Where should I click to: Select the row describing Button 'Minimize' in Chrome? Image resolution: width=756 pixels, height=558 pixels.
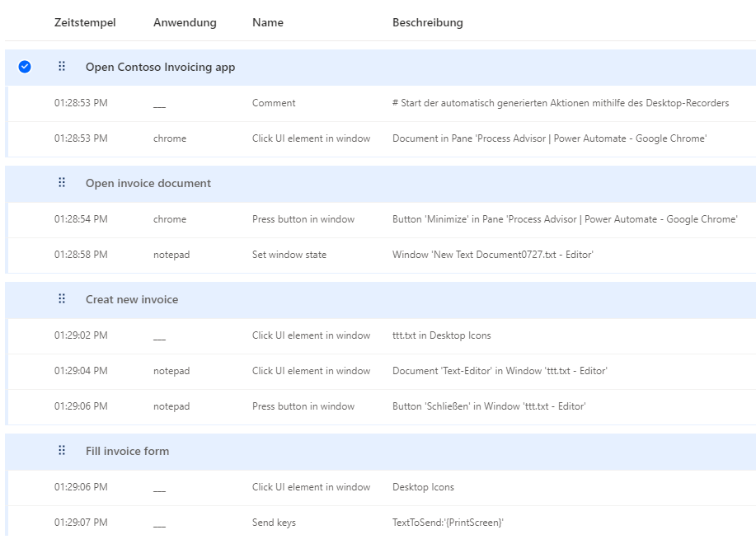(x=380, y=219)
